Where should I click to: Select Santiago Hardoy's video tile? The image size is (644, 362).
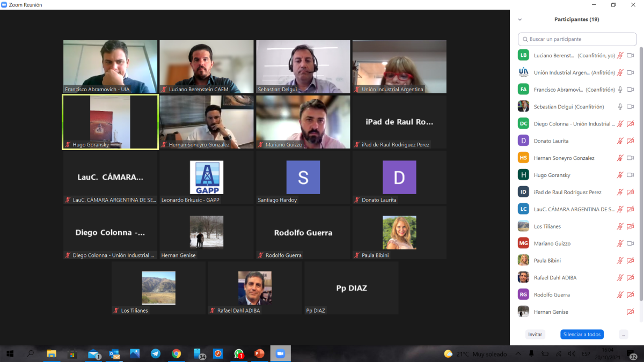pos(303,178)
